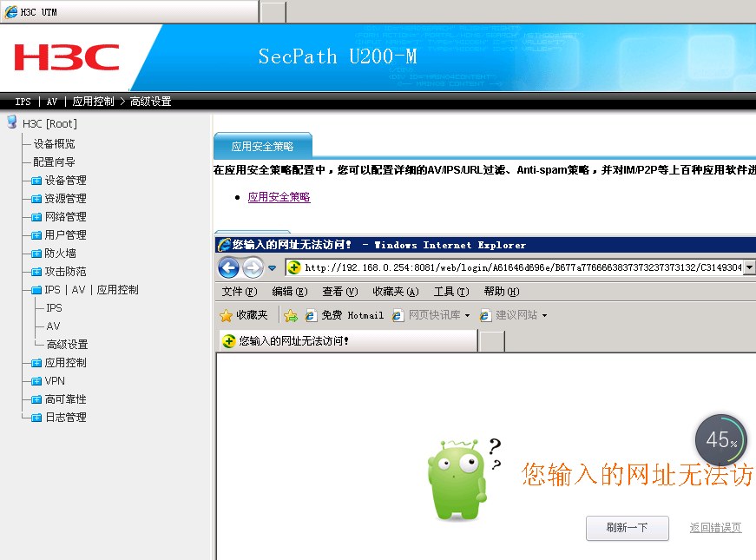Open the 工具(T) menu
The width and height of the screenshot is (756, 560).
coord(451,292)
